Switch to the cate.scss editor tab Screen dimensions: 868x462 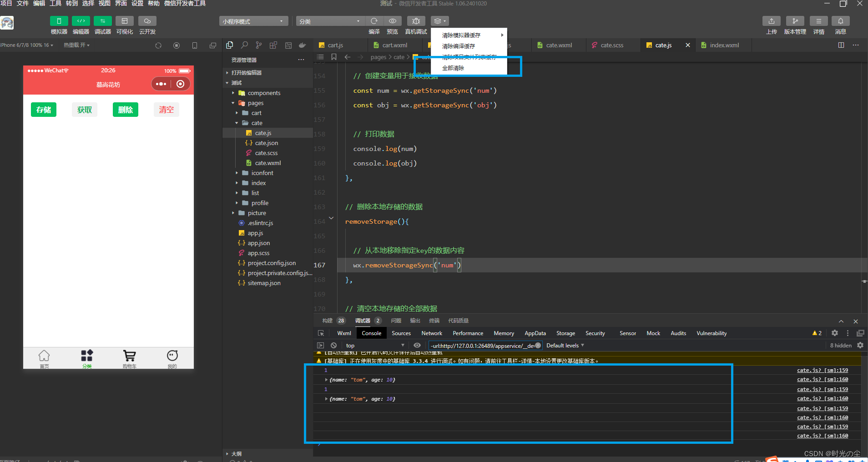click(612, 45)
